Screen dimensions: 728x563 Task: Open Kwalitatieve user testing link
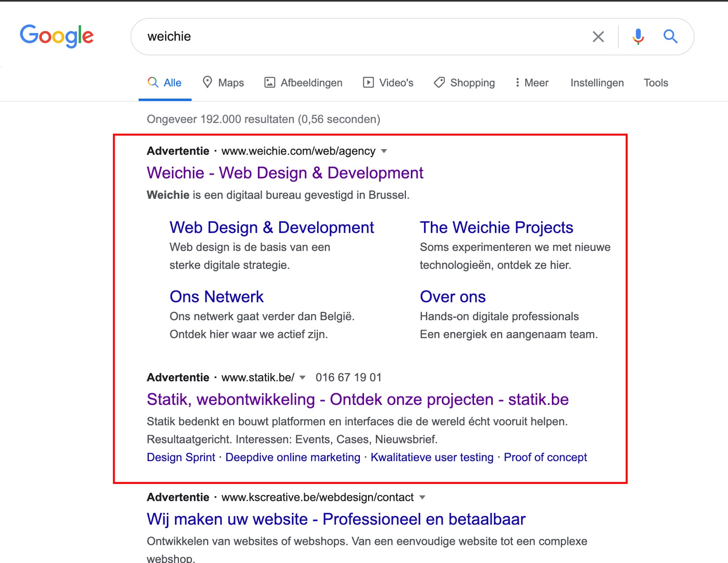tap(432, 457)
